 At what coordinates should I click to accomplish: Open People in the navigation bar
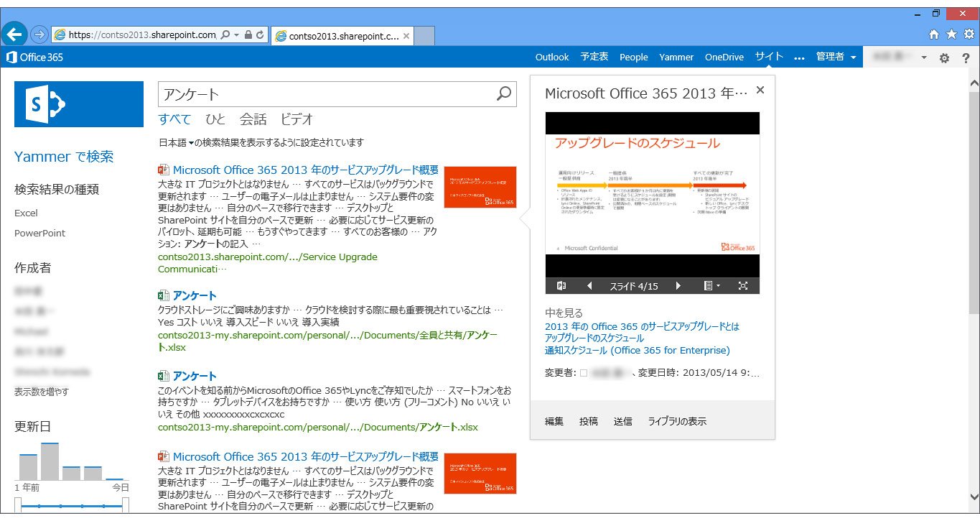click(634, 57)
